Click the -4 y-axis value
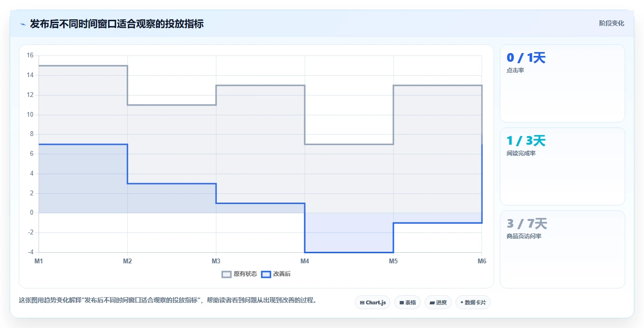 (x=30, y=252)
